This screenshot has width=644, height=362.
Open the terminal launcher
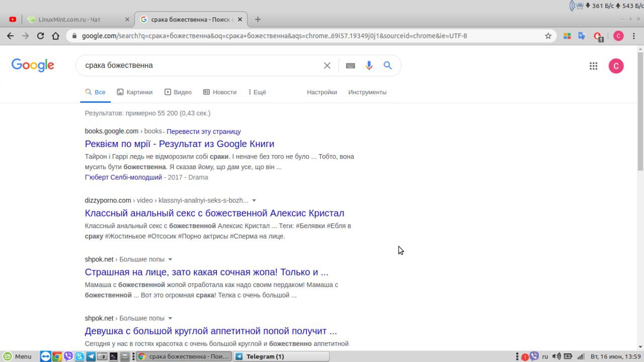(114, 356)
